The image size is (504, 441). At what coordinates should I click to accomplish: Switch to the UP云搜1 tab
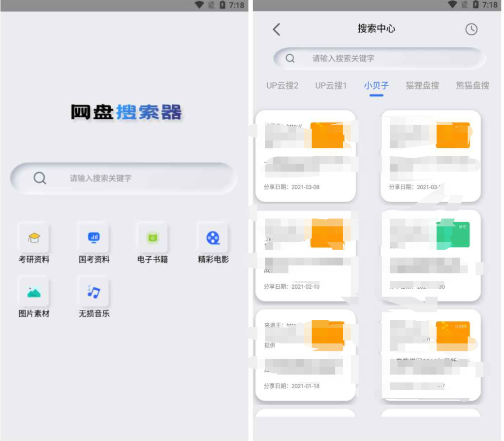331,86
